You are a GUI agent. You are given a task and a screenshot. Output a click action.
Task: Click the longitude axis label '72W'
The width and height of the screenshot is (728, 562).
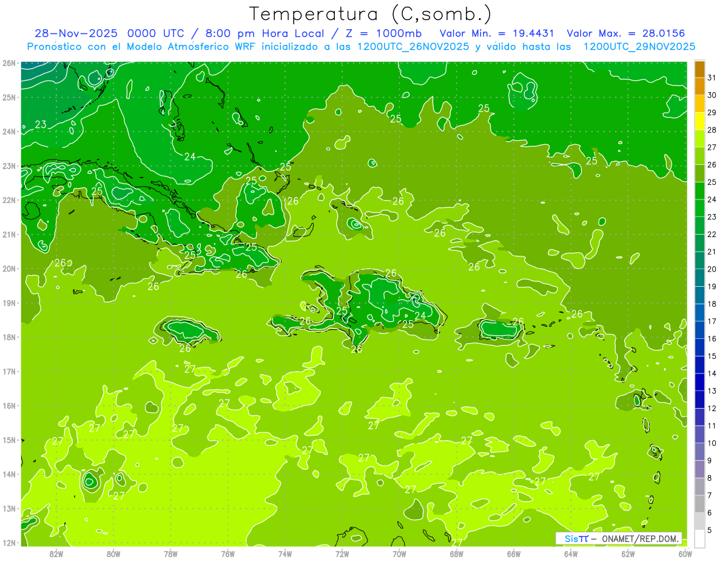[342, 554]
